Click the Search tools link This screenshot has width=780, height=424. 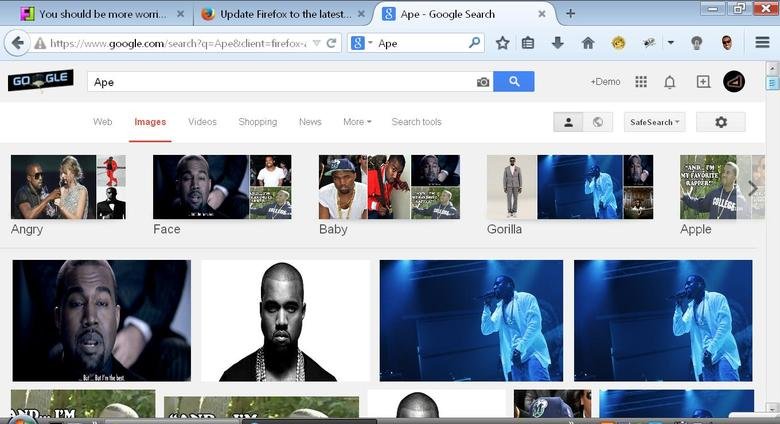[416, 122]
